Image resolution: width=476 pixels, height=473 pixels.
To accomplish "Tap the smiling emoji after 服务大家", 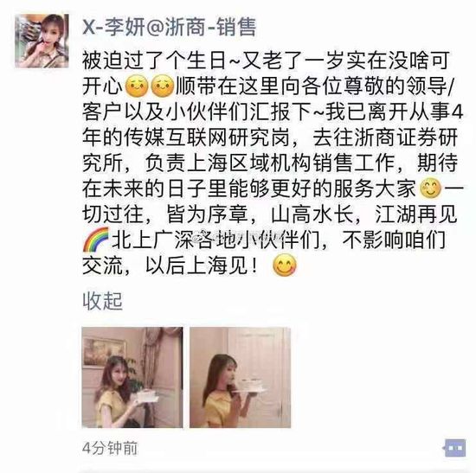I will (x=430, y=189).
